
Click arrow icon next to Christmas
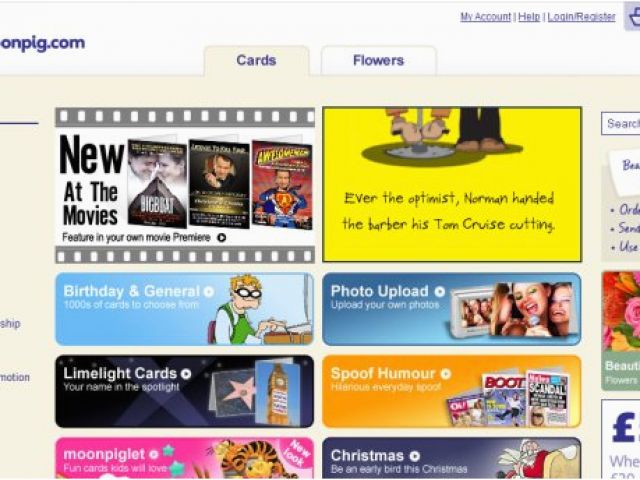(414, 456)
